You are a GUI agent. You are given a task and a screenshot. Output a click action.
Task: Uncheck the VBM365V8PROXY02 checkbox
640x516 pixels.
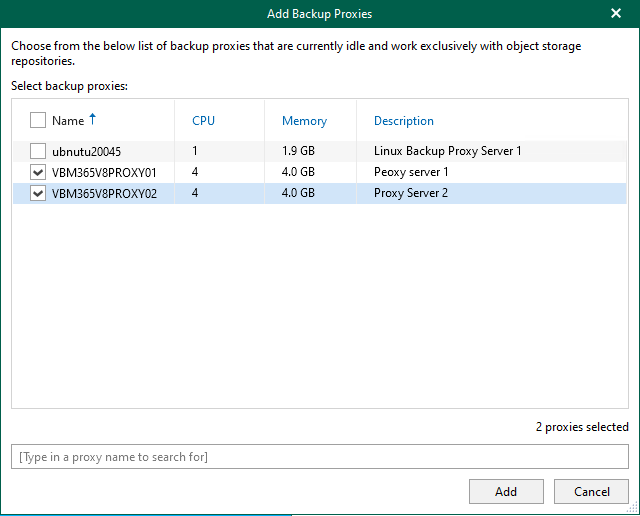[x=38, y=193]
